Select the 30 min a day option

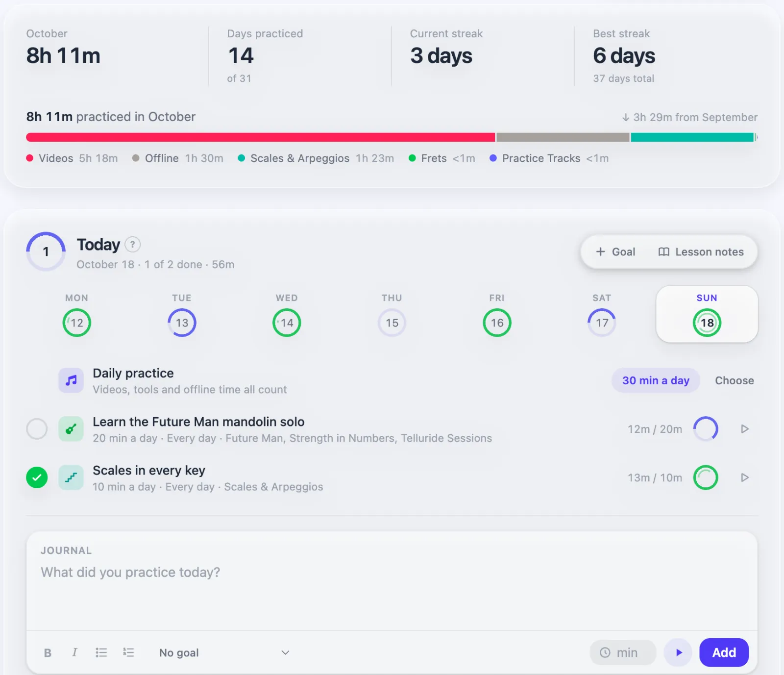pyautogui.click(x=656, y=380)
